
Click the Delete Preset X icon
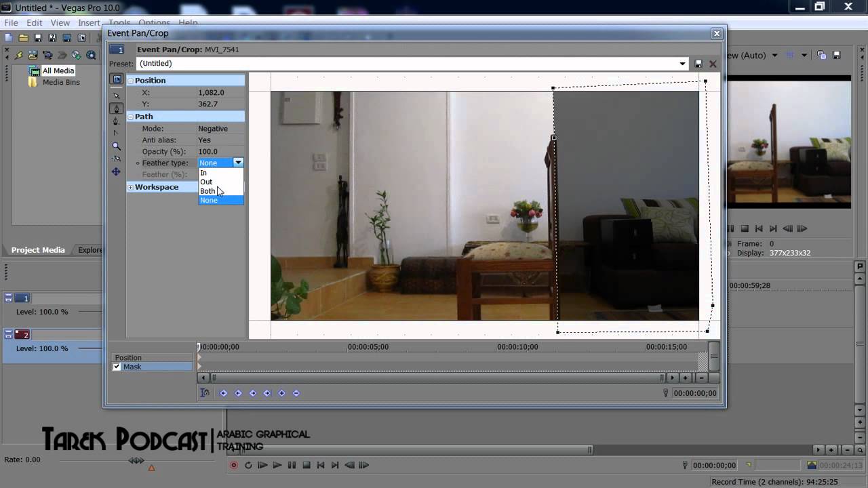click(713, 64)
